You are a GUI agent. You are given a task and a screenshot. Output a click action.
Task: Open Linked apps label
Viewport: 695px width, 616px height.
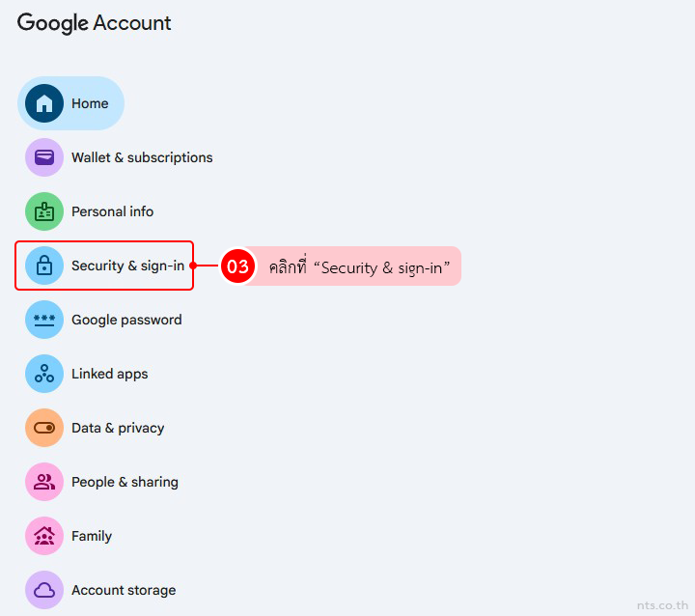[x=109, y=374]
